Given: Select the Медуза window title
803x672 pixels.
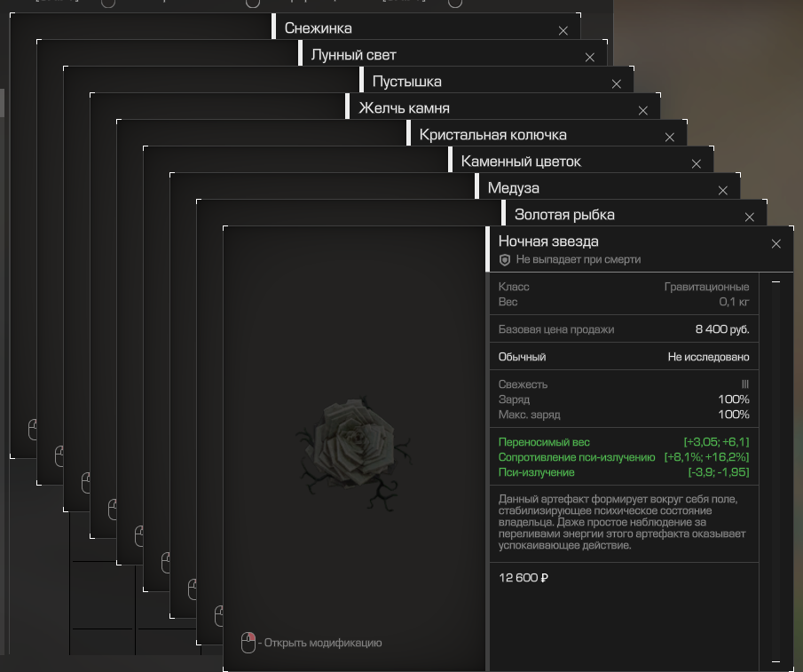Looking at the screenshot, I should (x=513, y=188).
